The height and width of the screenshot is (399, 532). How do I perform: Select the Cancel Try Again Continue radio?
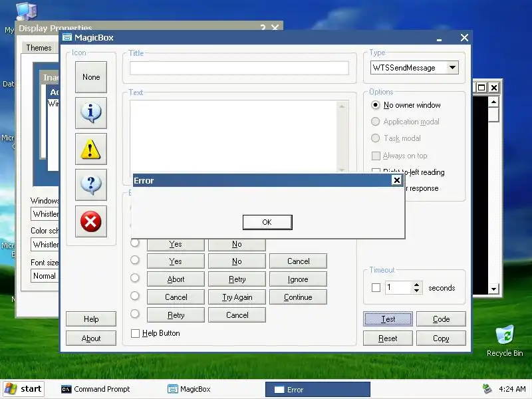(x=135, y=296)
